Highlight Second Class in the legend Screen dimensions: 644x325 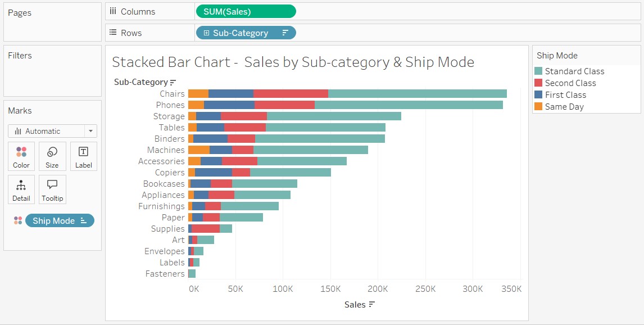570,83
